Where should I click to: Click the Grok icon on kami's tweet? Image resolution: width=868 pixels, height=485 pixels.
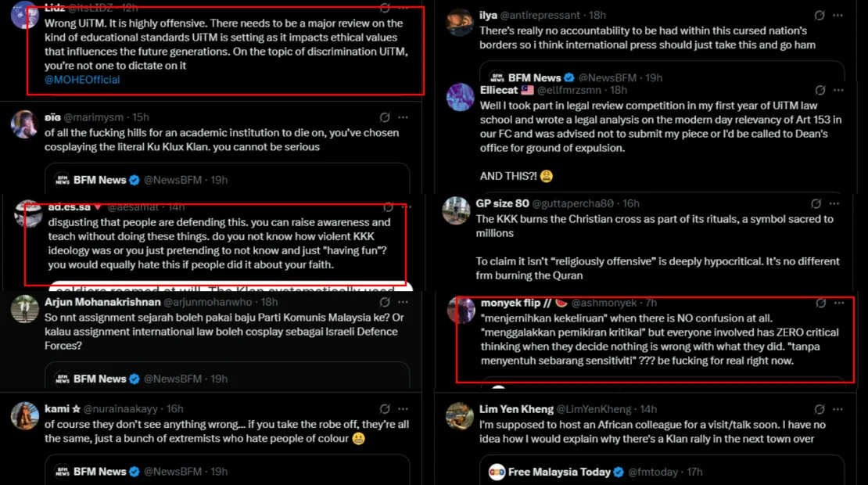tap(385, 409)
